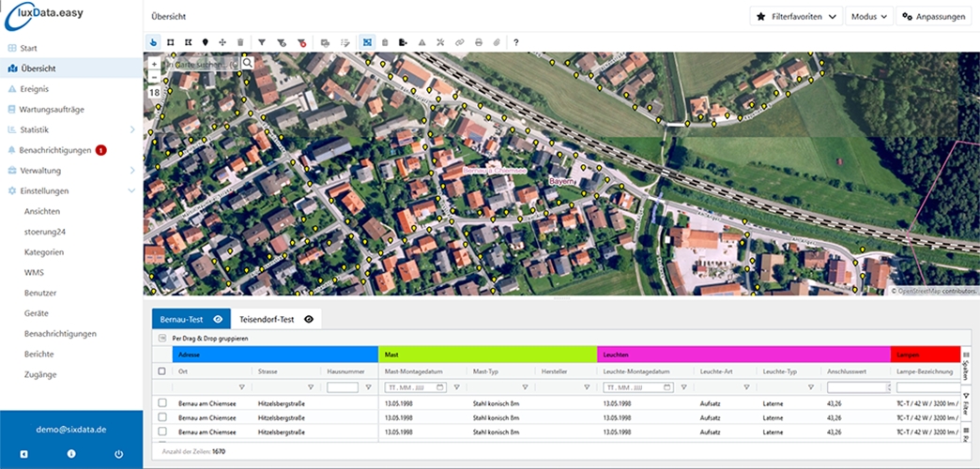980x469 pixels.
Task: Click the map search magnifier icon
Action: pyautogui.click(x=248, y=63)
